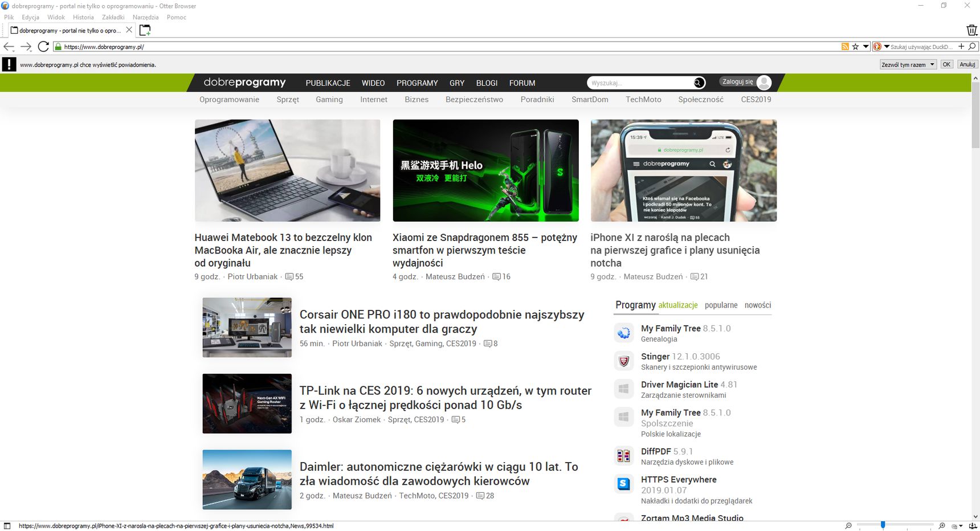Open the iPhone XI article thumbnail

click(684, 170)
